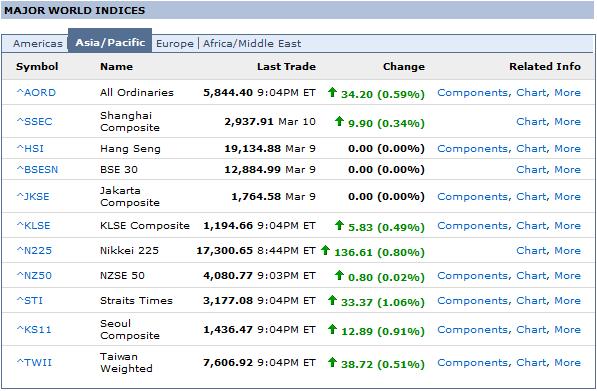View Components for Hang Seng
597x391 pixels.
point(472,148)
